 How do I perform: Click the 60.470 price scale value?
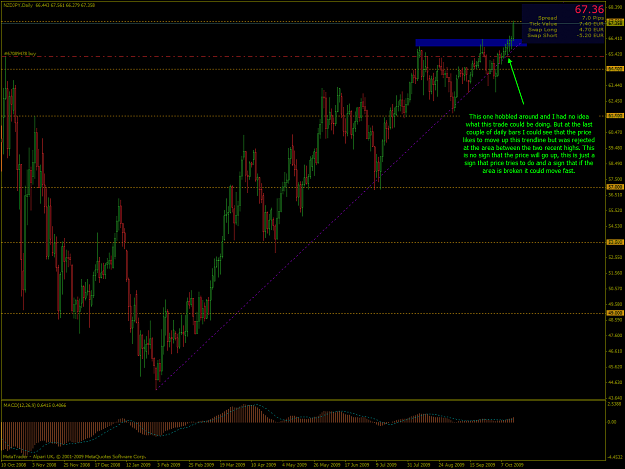click(615, 132)
